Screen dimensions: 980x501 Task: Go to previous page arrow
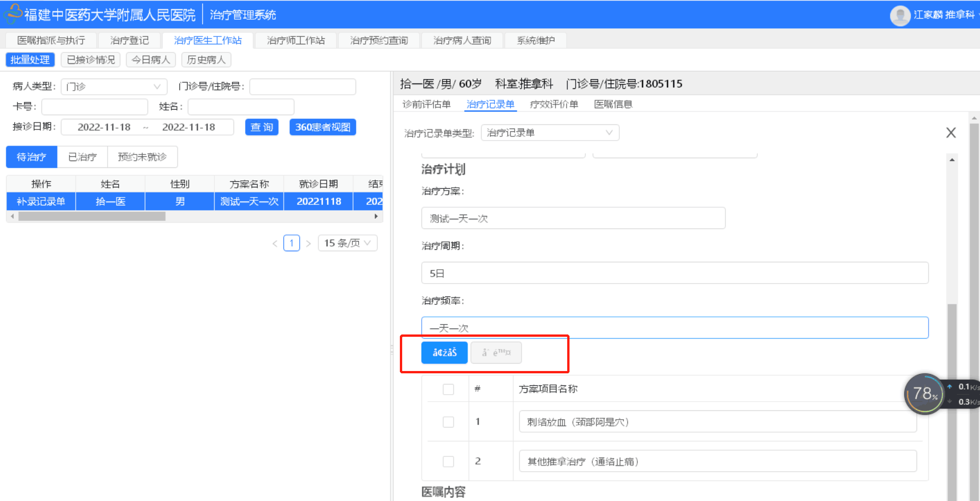pyautogui.click(x=275, y=243)
